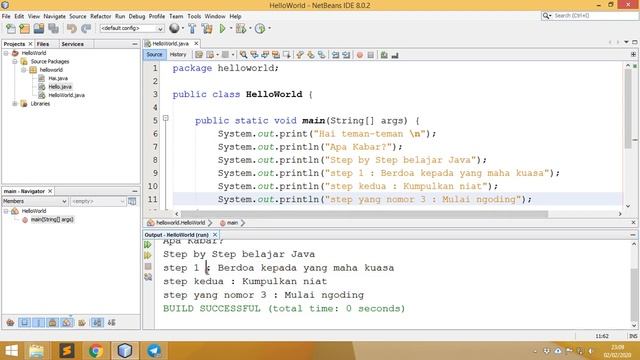The image size is (640, 360).
Task: Click Find Next Occurrence editor icon
Action: [x=265, y=55]
